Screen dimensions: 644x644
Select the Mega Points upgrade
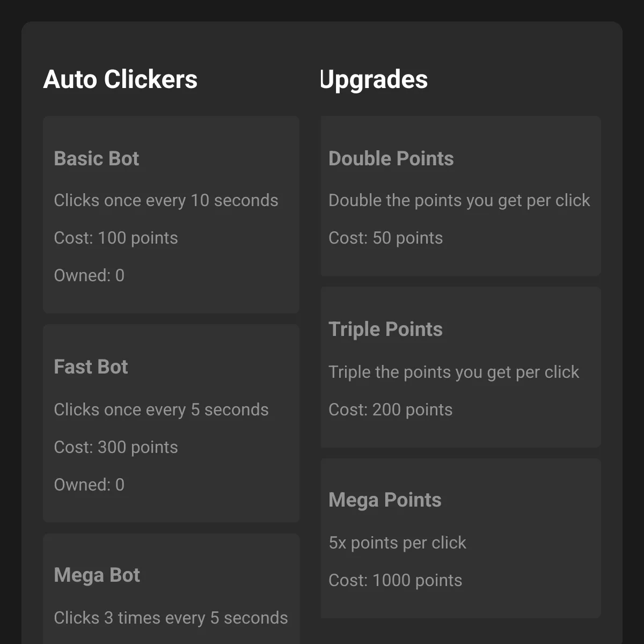coord(460,538)
